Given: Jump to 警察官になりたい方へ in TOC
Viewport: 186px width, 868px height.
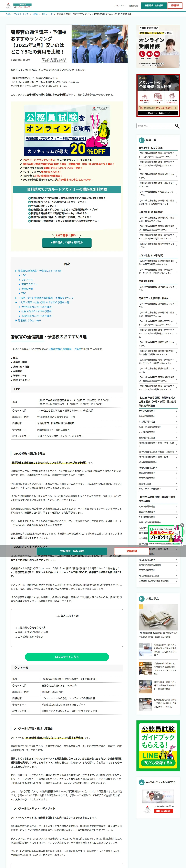Looking at the screenshot, I should 30,320.
